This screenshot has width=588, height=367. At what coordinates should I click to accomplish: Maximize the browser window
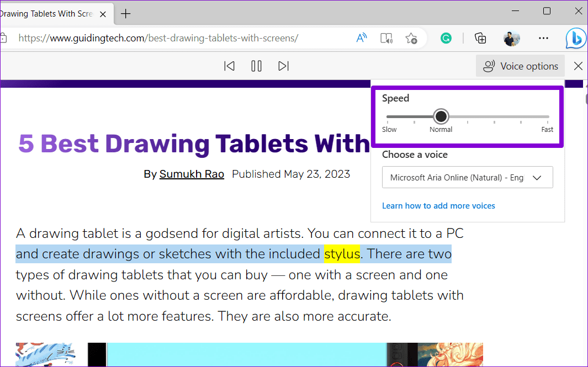coord(547,11)
